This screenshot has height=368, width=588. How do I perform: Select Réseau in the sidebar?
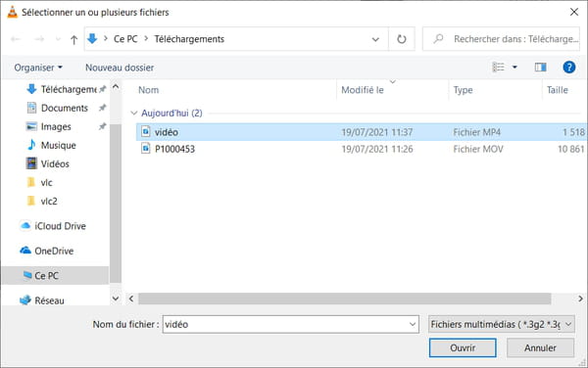coord(42,300)
